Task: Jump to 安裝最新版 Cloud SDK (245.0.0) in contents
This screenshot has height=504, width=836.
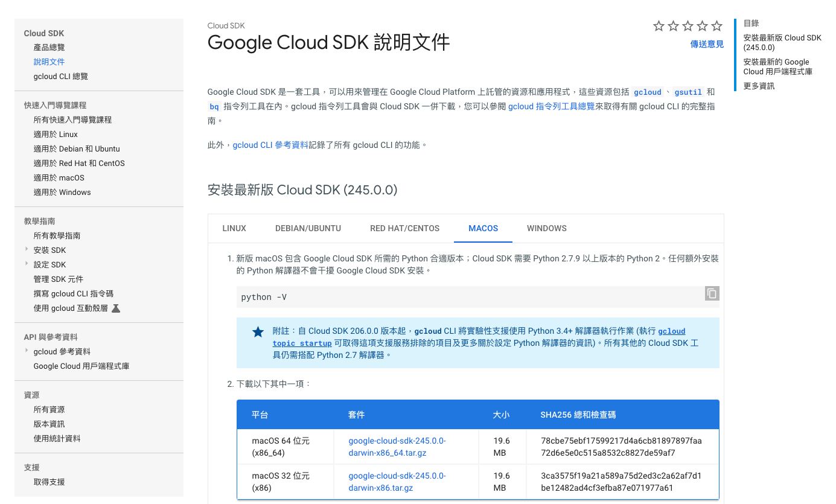Action: pos(782,43)
